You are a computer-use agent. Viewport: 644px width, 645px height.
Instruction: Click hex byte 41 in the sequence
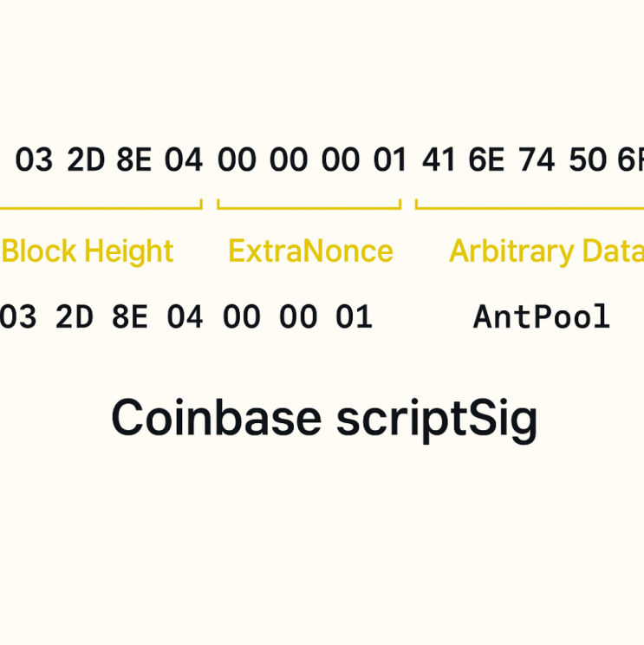[x=439, y=160]
